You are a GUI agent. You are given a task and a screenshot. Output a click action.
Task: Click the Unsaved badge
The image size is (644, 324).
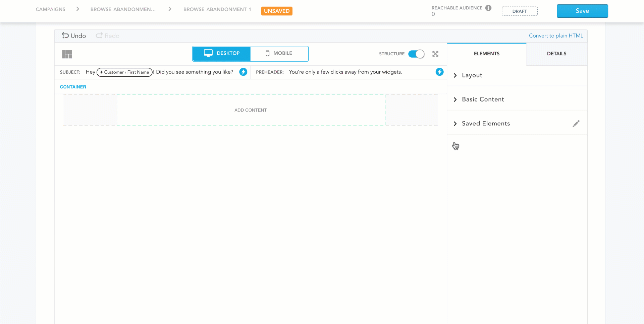pyautogui.click(x=277, y=11)
